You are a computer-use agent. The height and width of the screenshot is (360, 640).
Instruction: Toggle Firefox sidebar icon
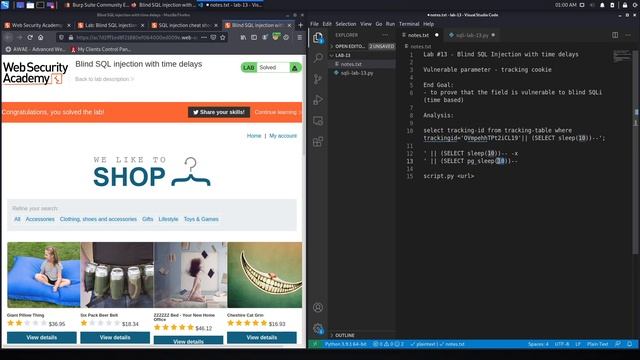click(x=254, y=37)
